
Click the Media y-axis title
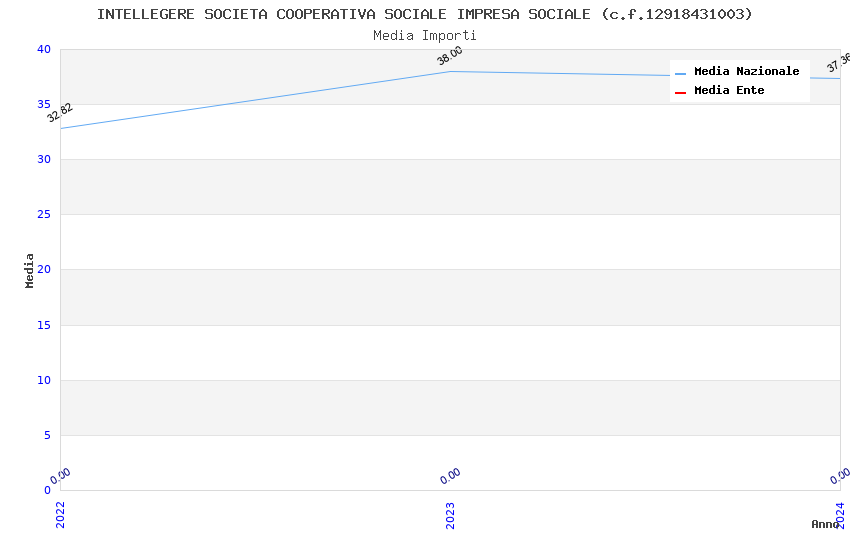29,270
